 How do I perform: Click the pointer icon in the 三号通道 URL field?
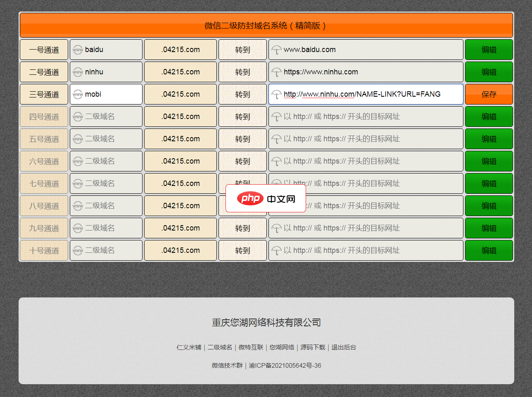tap(276, 94)
